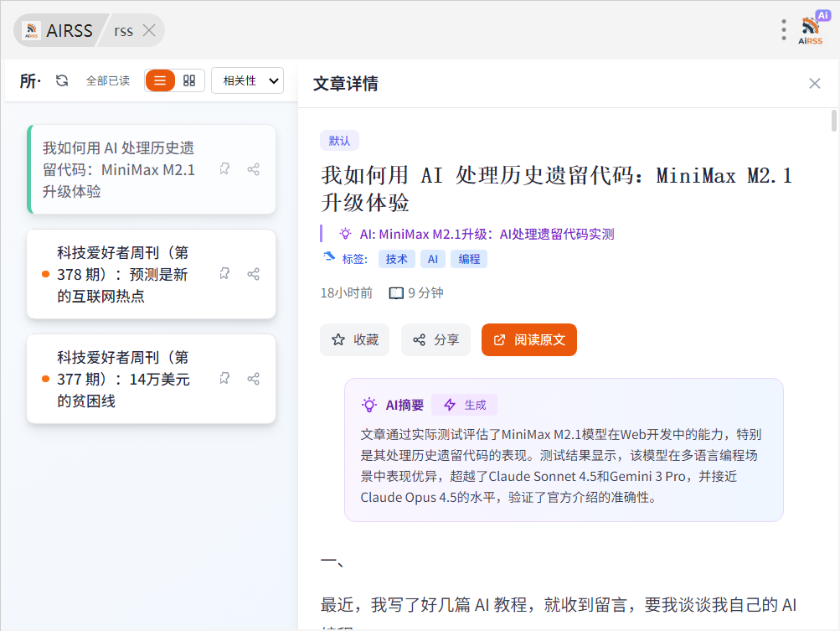Open original article via 阅读原文

click(x=528, y=340)
